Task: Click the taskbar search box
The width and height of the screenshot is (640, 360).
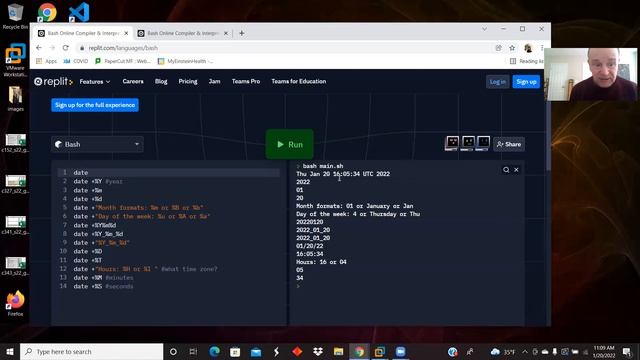Action: pos(91,351)
